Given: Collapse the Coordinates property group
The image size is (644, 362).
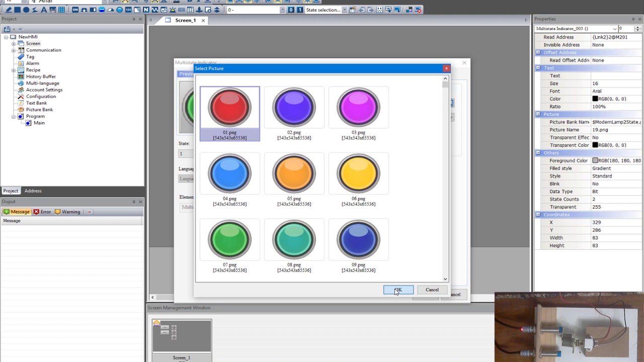Looking at the screenshot, I should point(538,215).
